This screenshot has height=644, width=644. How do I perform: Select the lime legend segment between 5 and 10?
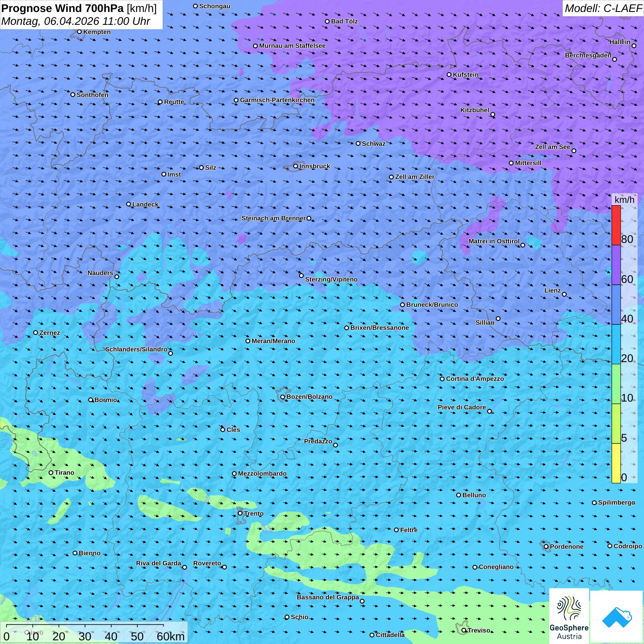pyautogui.click(x=616, y=424)
